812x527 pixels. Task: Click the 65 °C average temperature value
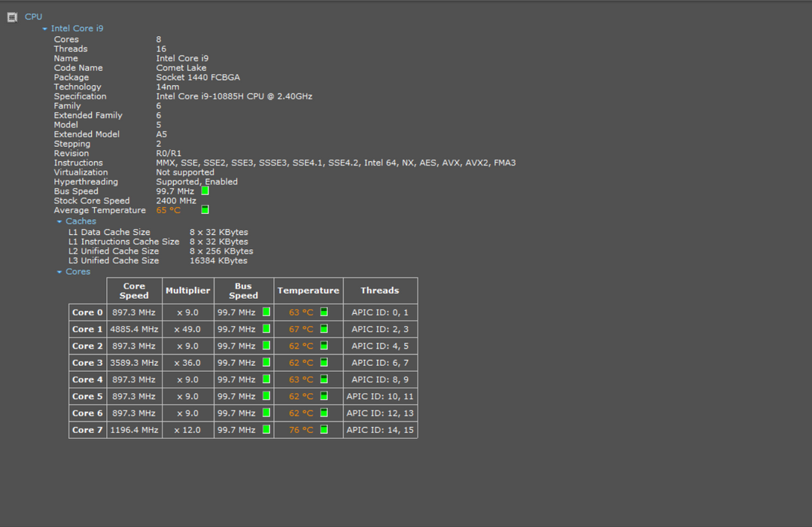coord(169,210)
